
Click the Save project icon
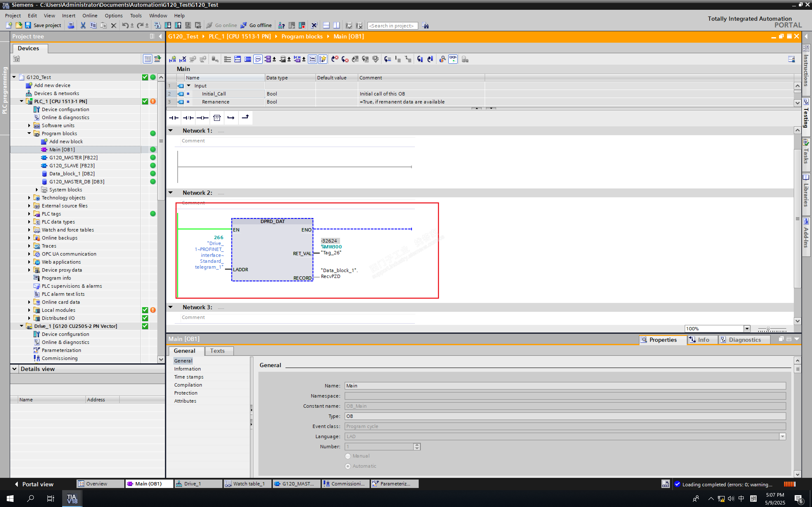[x=28, y=26]
